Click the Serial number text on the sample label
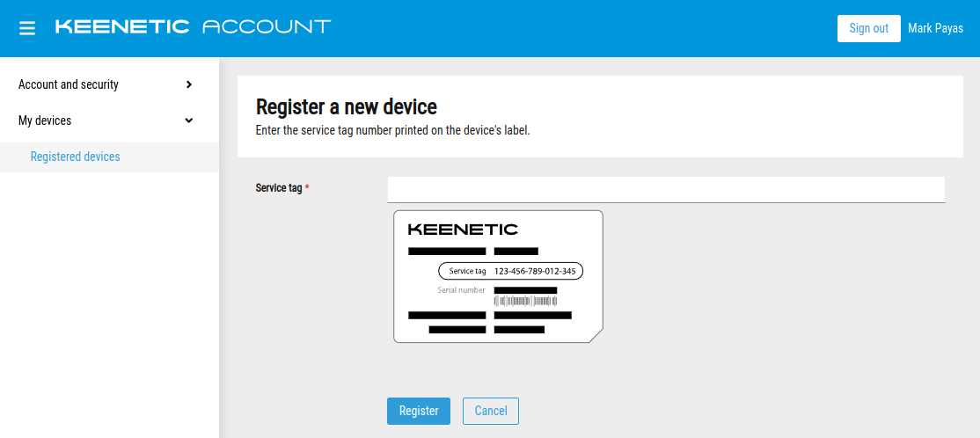The image size is (980, 438). click(461, 289)
